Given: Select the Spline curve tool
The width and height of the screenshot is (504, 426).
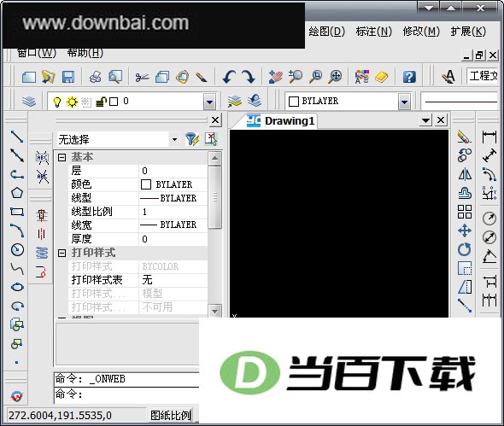Looking at the screenshot, I should coord(17,269).
